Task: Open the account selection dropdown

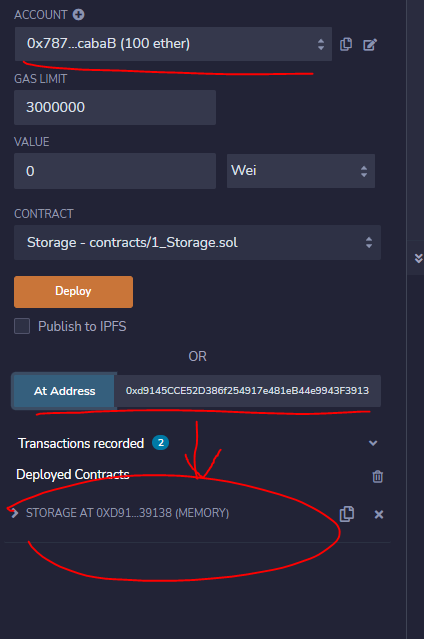Action: point(173,44)
